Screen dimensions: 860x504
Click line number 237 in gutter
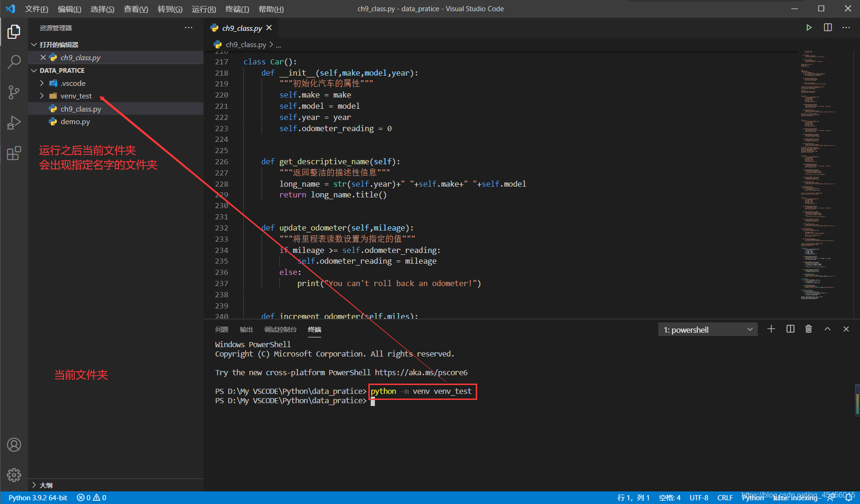tap(221, 284)
